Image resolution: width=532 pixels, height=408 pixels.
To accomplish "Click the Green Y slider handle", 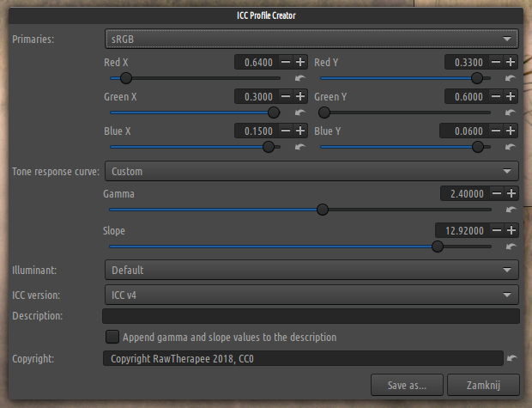I will coord(324,113).
